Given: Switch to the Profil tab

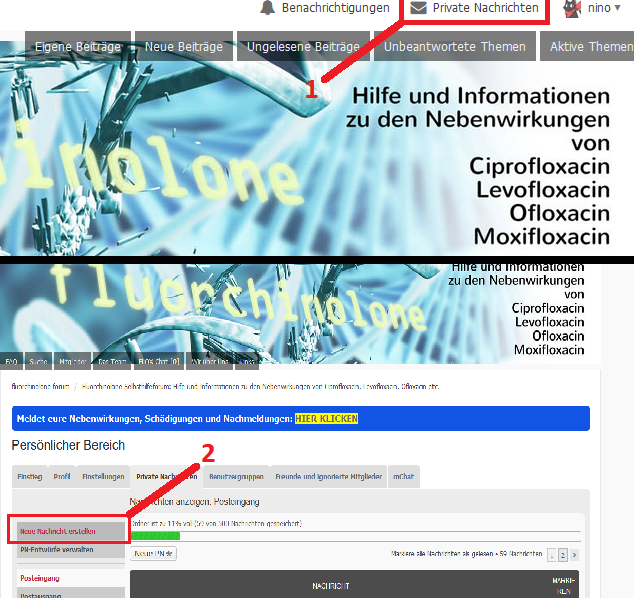Looking at the screenshot, I should [62, 477].
